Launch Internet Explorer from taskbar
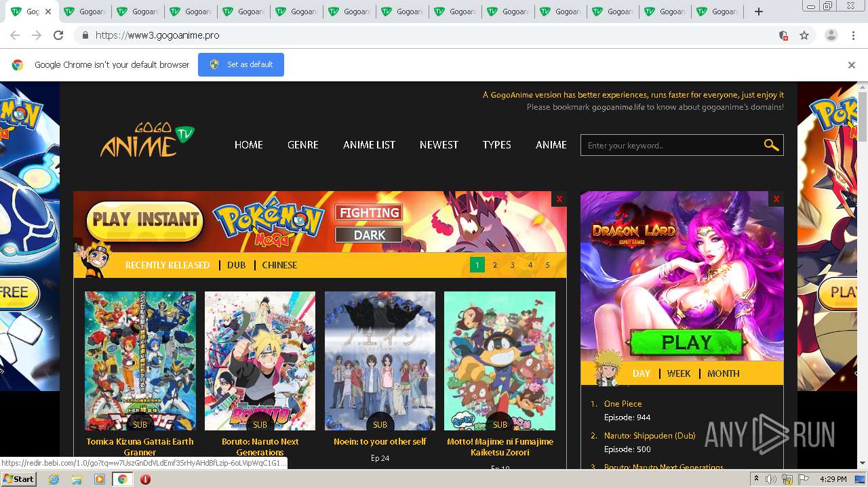The image size is (868, 488). click(x=54, y=479)
